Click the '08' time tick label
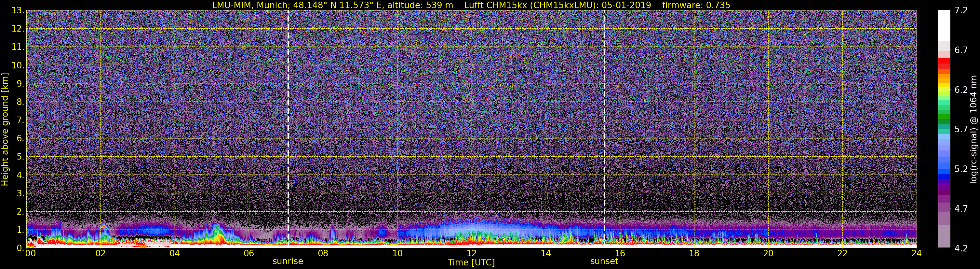 323,253
